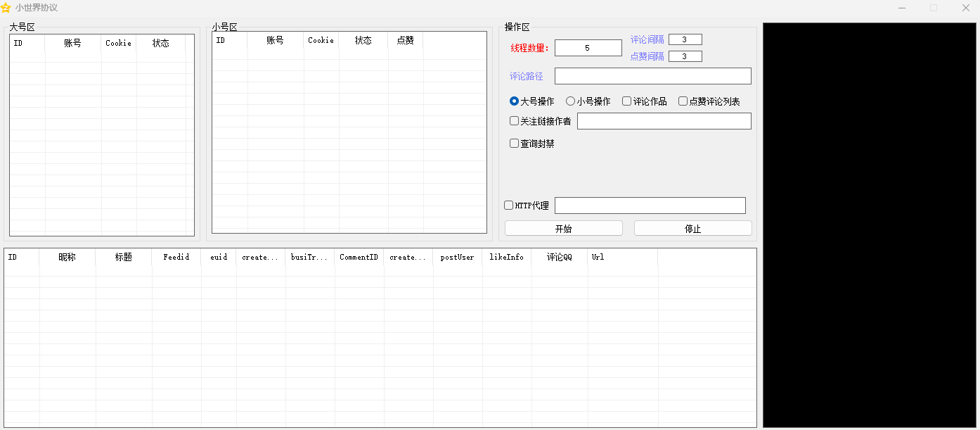Click the HTTP代理 address field
This screenshot has width=980, height=430.
[650, 205]
